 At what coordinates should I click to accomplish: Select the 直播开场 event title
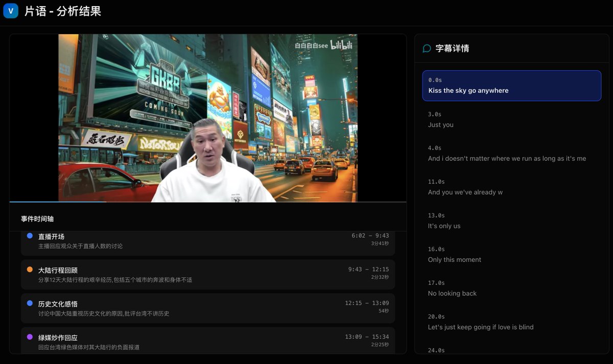tap(51, 236)
